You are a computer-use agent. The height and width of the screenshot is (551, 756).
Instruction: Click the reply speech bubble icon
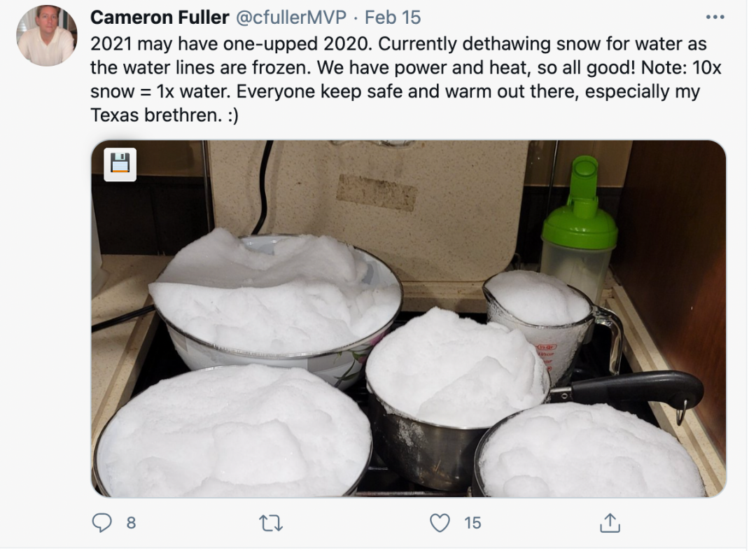coord(101,522)
